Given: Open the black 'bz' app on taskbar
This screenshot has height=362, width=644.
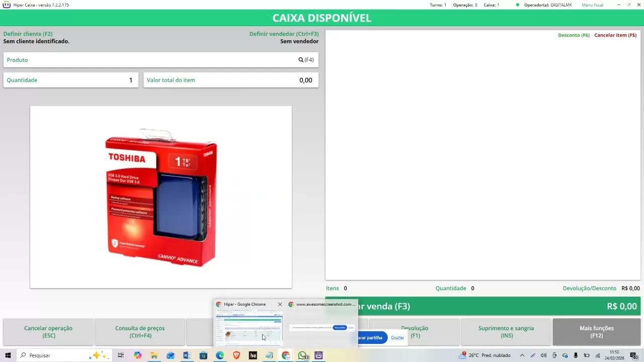Looking at the screenshot, I should tap(253, 355).
